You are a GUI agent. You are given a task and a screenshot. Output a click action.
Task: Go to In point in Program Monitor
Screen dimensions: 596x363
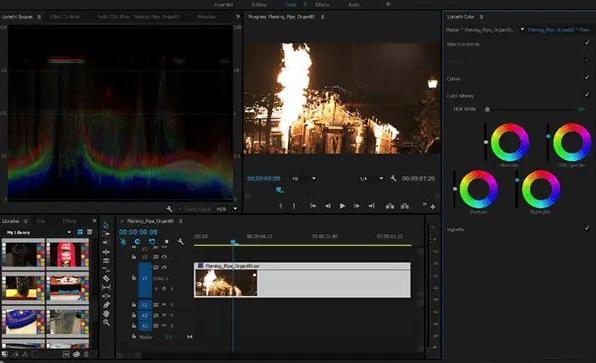[x=313, y=206]
